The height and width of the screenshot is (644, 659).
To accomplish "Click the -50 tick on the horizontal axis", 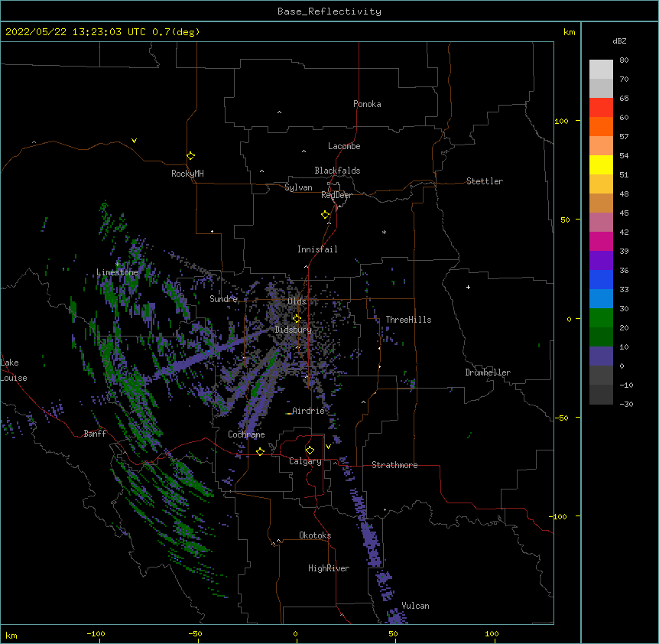I will 195,633.
